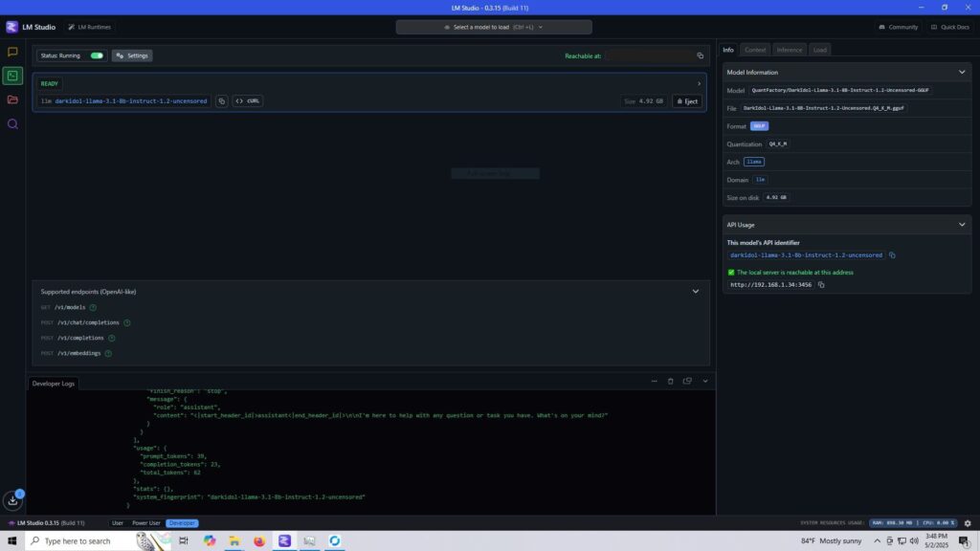
Task: Eject the loaded model
Action: 687,101
